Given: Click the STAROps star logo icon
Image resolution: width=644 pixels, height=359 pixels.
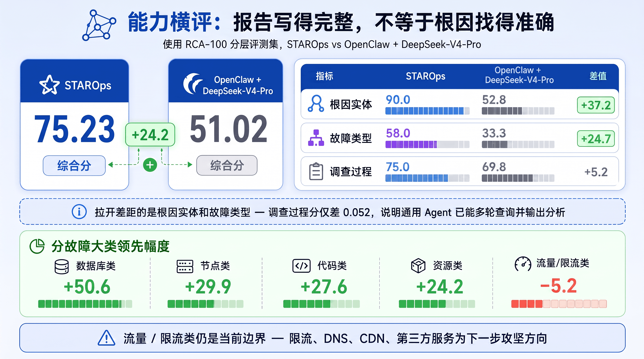Looking at the screenshot, I should (x=49, y=85).
